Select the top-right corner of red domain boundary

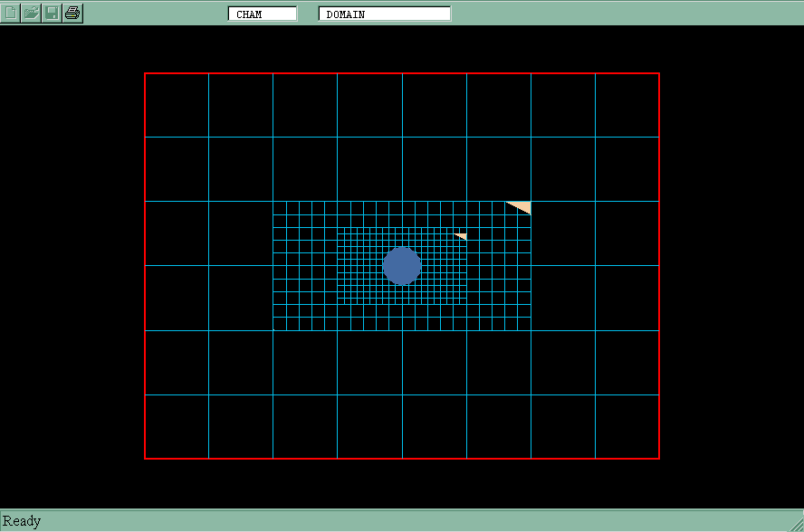point(659,73)
